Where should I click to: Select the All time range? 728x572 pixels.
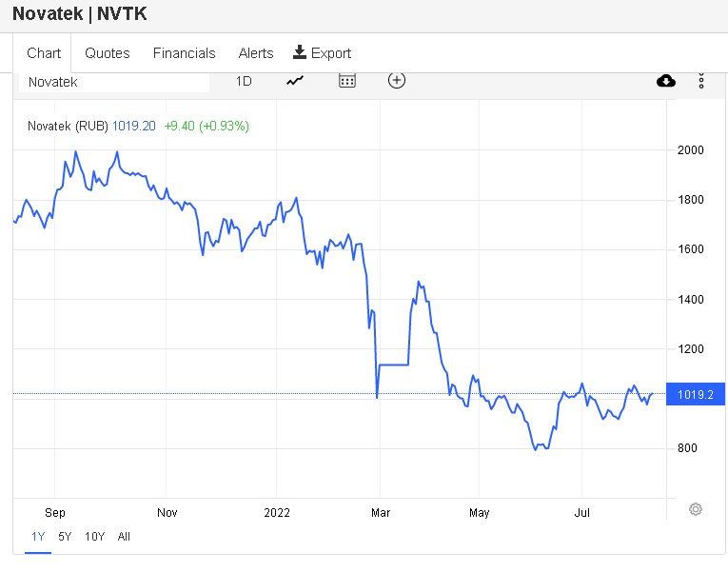[124, 537]
